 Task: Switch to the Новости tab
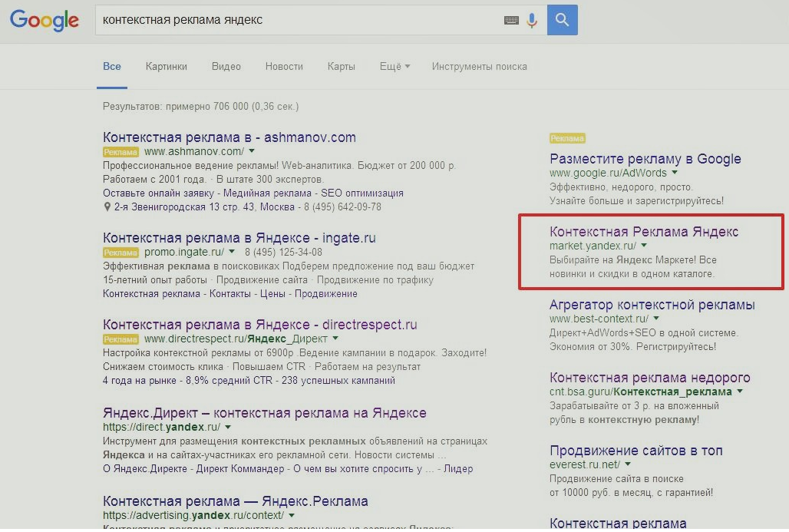284,67
